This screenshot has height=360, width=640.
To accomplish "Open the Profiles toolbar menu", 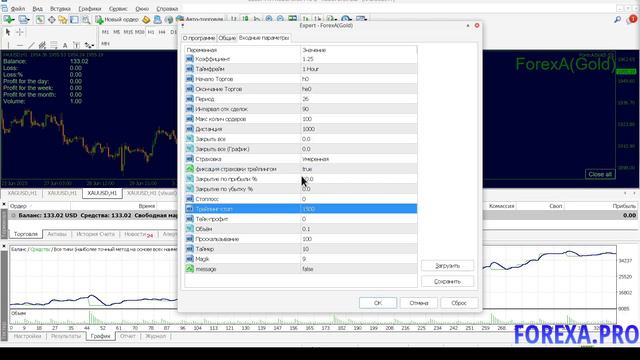I will (24, 19).
